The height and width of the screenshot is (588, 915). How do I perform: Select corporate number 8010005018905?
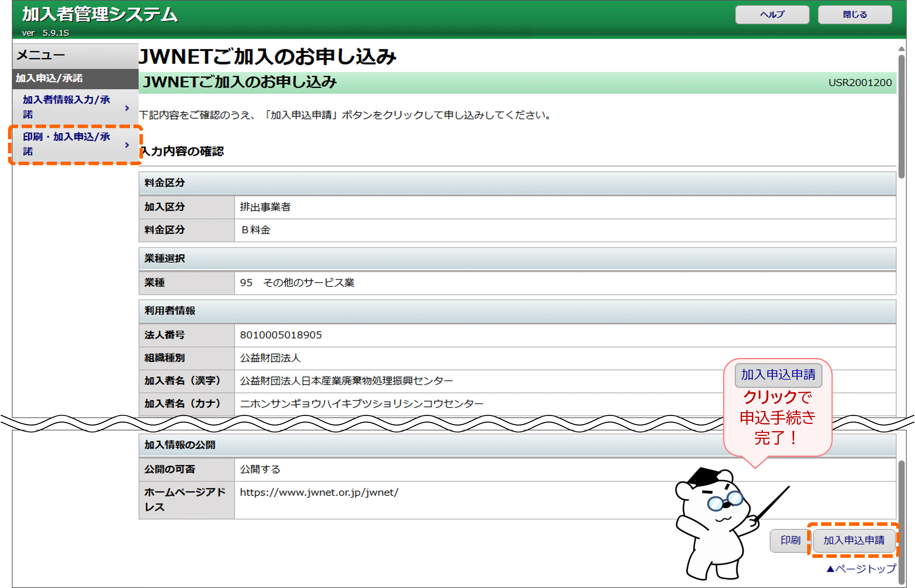click(281, 335)
